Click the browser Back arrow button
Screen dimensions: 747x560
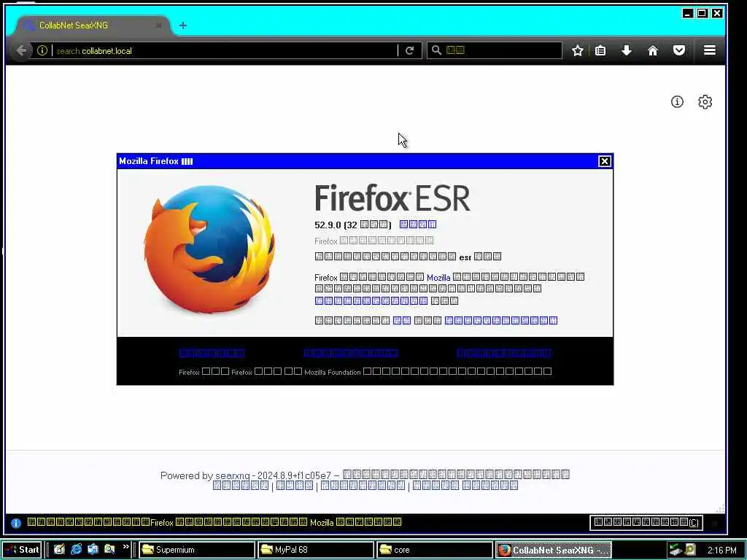[21, 50]
